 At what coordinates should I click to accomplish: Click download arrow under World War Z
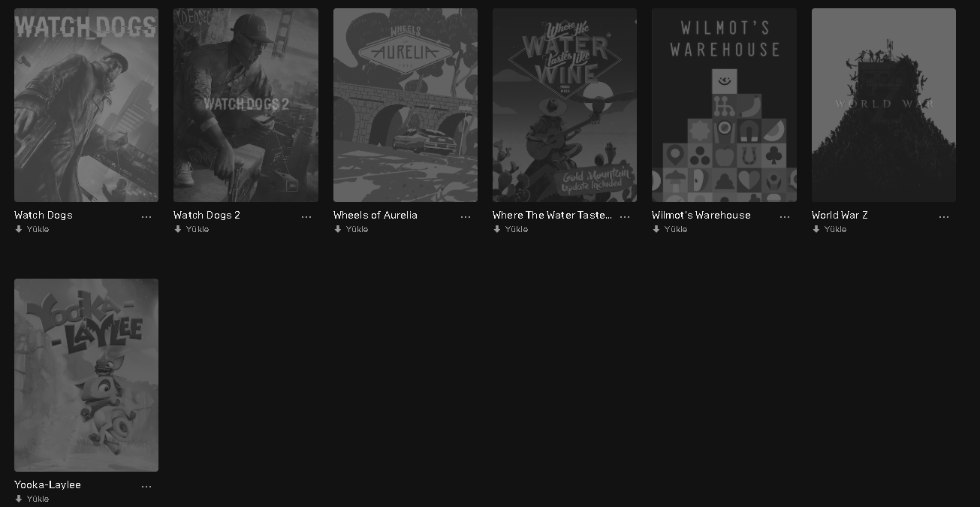[x=816, y=229]
